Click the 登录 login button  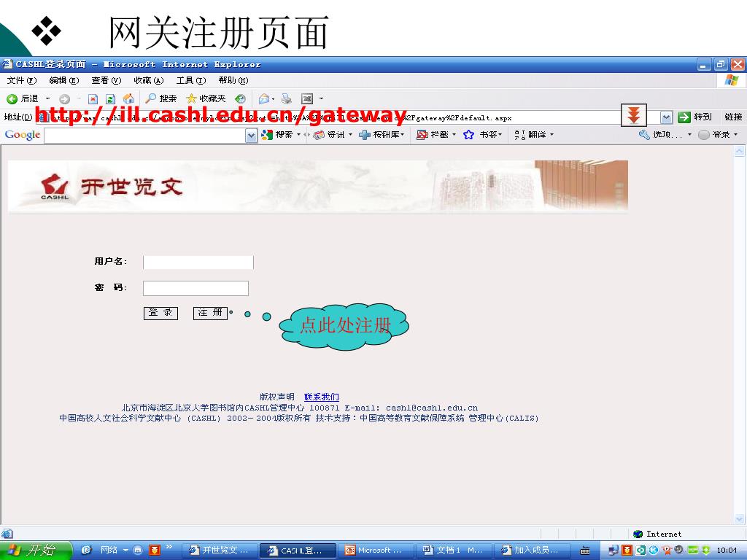[160, 313]
